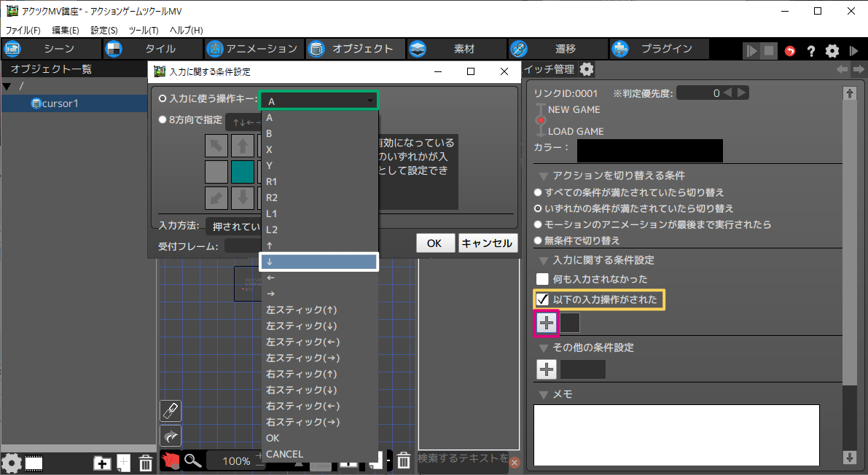Viewport: 868px width, 475px height.
Task: Choose ↓ from the key dropdown list
Action: (318, 262)
